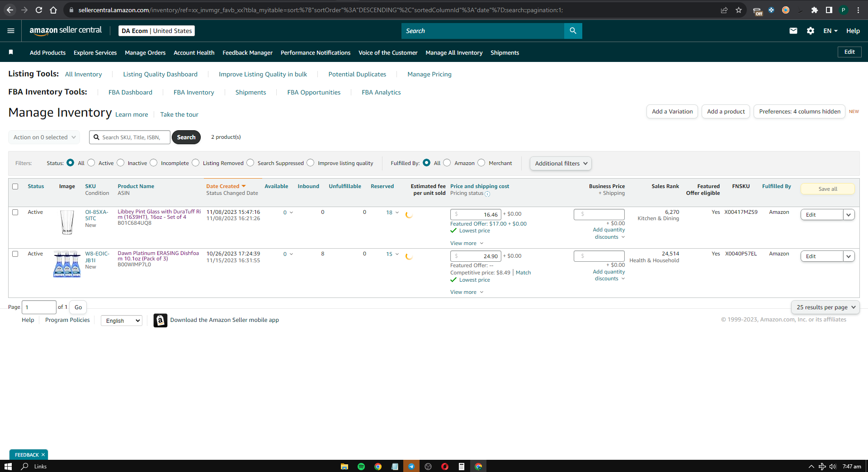Click the Match competitive price link
The image size is (868, 472).
523,273
